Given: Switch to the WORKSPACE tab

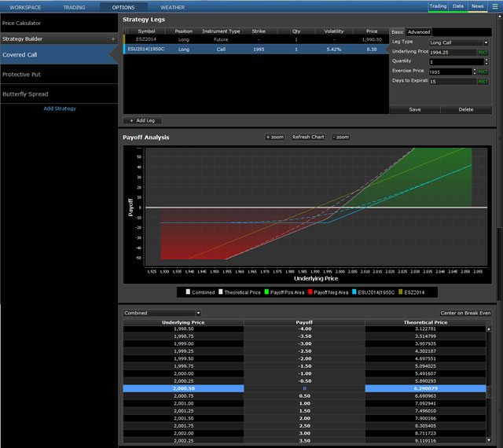Looking at the screenshot, I should pos(25,7).
